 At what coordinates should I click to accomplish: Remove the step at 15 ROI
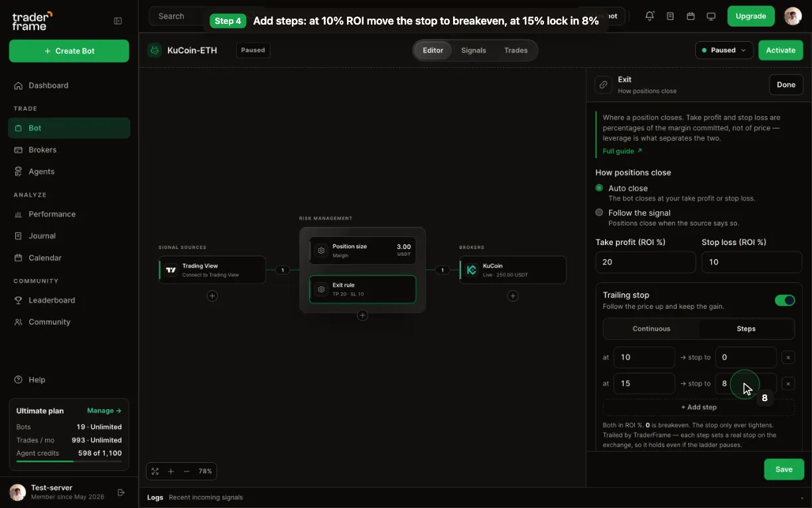[788, 384]
